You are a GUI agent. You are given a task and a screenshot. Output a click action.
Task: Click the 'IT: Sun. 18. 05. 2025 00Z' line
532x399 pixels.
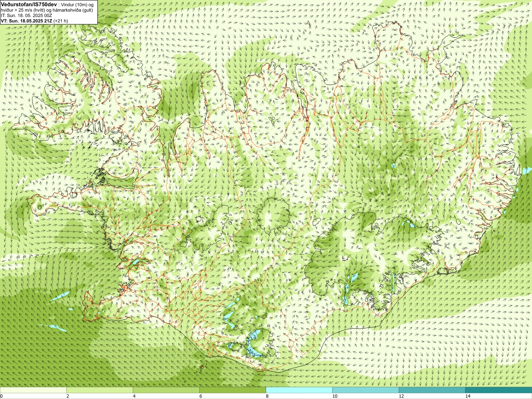(27, 15)
